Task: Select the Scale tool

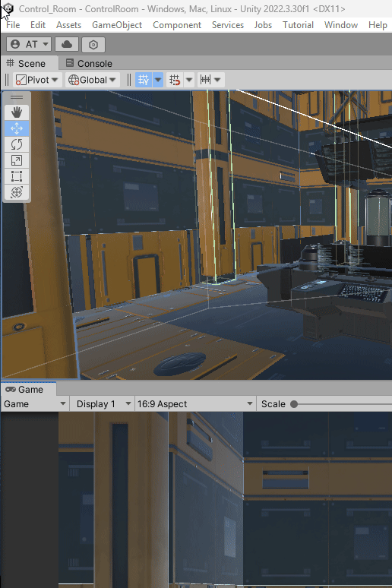Action: [x=17, y=160]
